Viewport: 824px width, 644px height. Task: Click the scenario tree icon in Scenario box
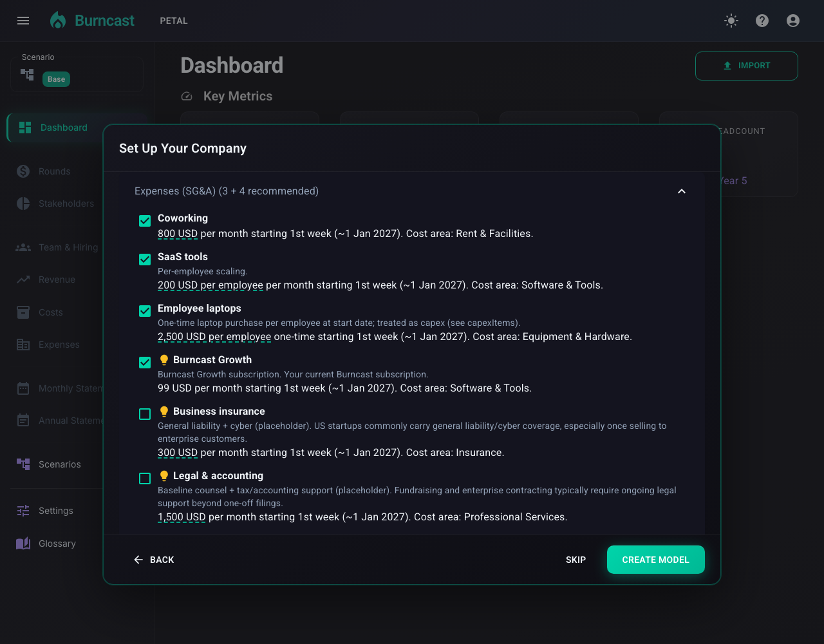[27, 75]
